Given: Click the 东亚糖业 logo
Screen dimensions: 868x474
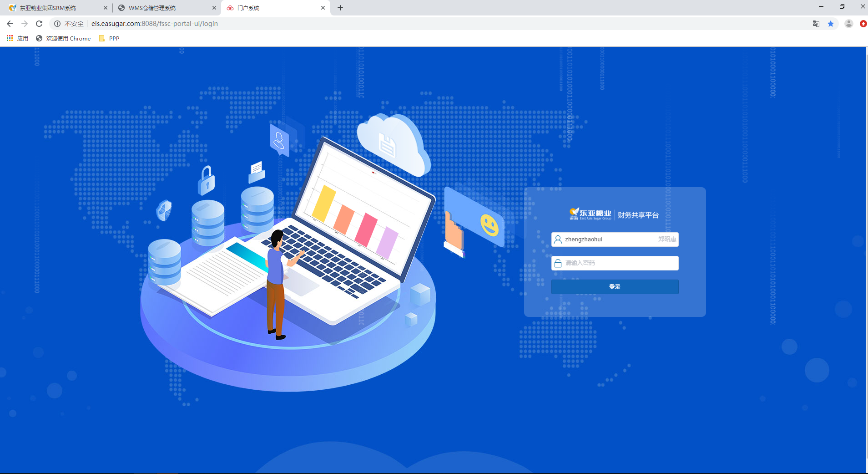Looking at the screenshot, I should click(x=590, y=214).
